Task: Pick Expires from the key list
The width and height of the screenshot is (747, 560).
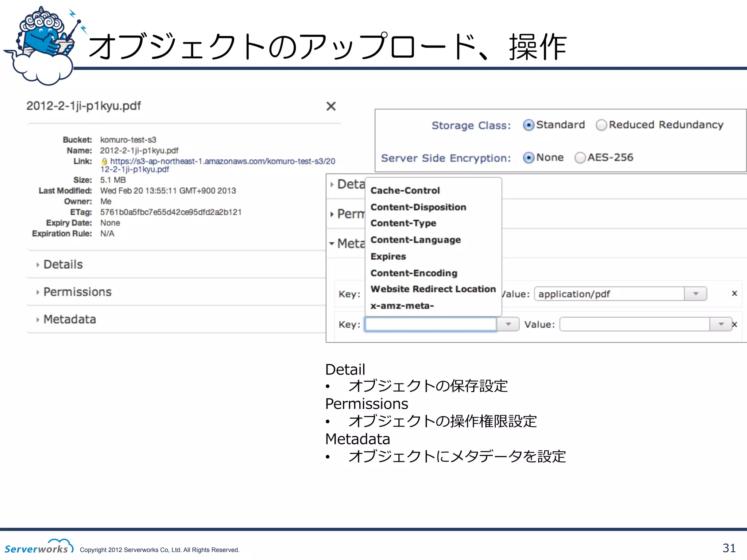Action: 388,257
